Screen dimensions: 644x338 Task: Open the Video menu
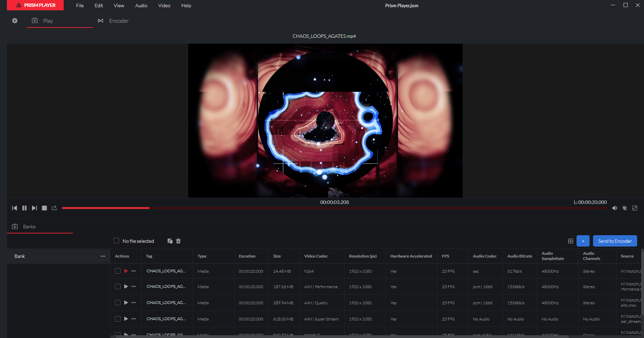[164, 6]
